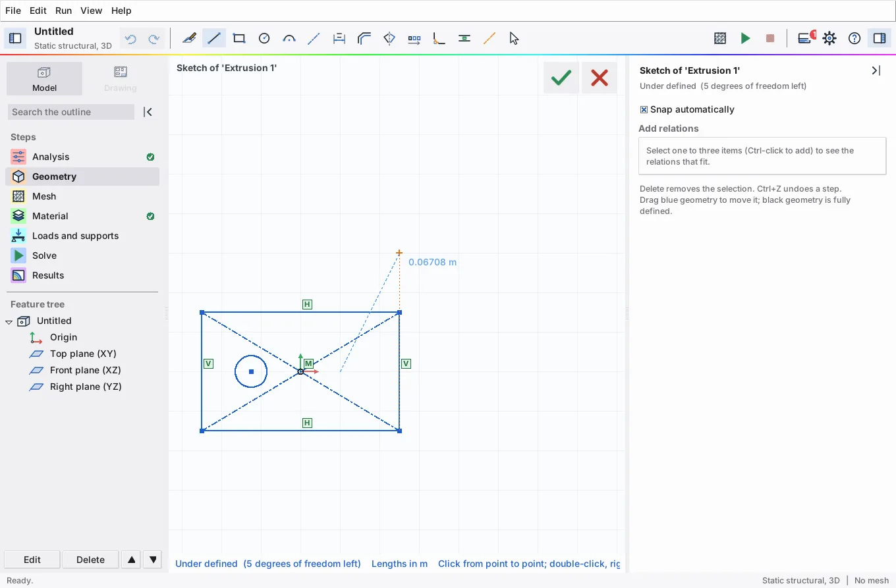Click the Delete button below feature tree
The image size is (896, 588).
click(x=90, y=560)
